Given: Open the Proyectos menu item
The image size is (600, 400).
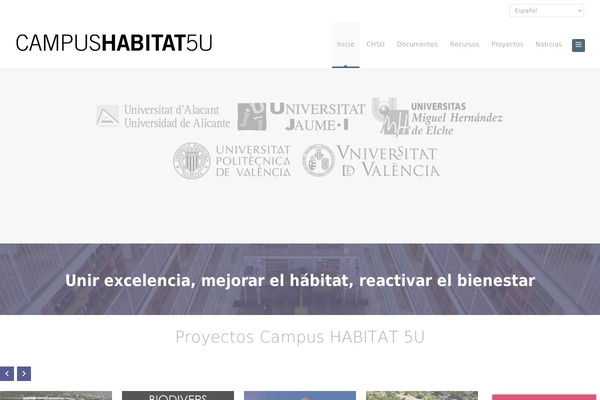Looking at the screenshot, I should pyautogui.click(x=507, y=44).
